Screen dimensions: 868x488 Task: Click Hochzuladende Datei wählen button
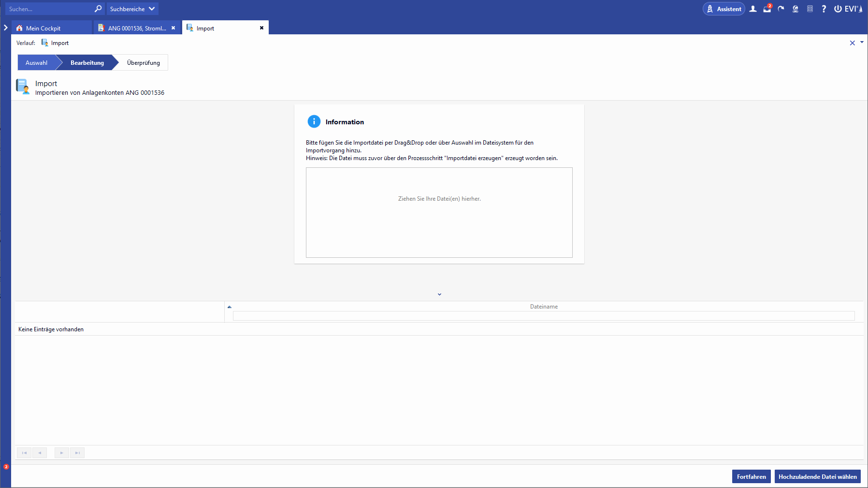pyautogui.click(x=817, y=476)
